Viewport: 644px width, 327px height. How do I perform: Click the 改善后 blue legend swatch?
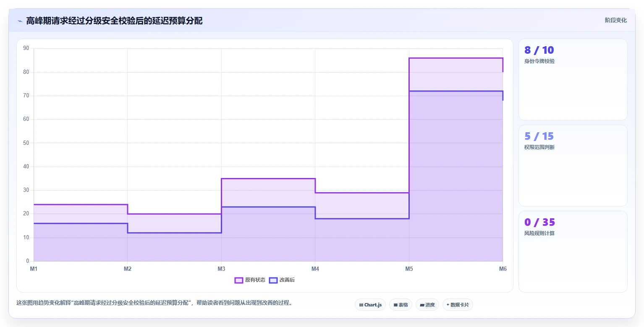(273, 280)
